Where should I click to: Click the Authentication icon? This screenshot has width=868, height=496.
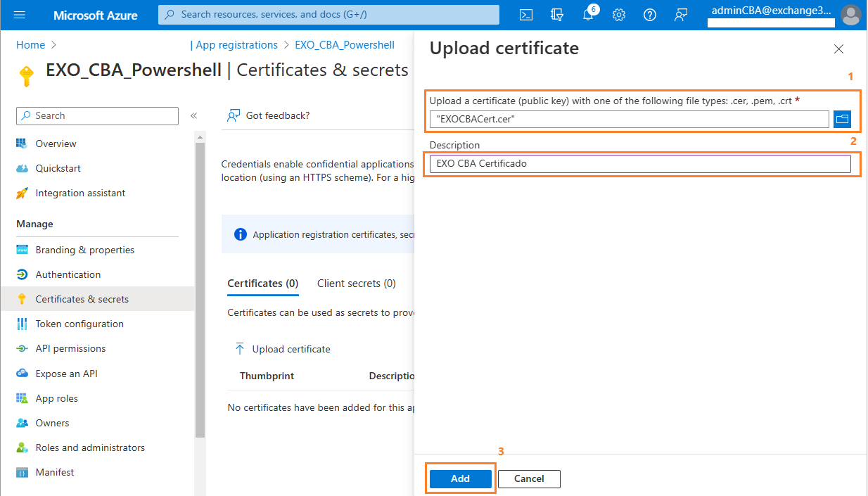[x=22, y=274]
